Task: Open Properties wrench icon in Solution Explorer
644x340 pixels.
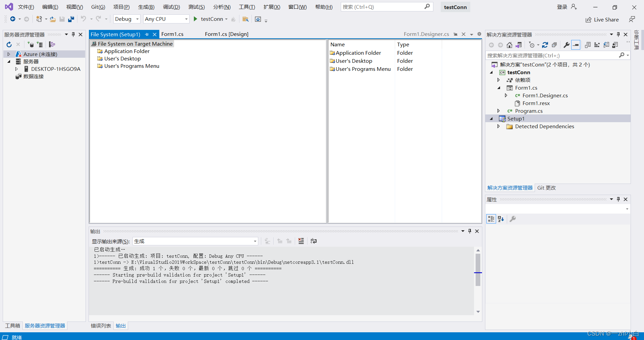Action: pyautogui.click(x=567, y=45)
